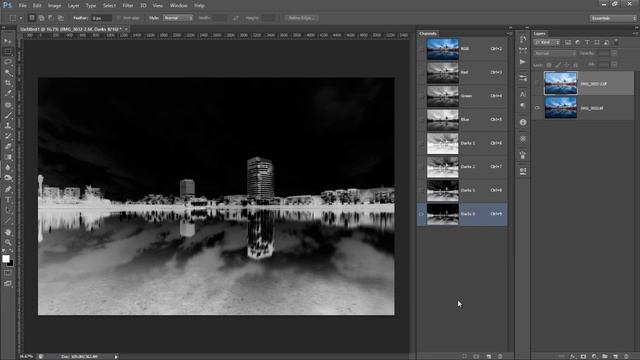Toggle the Anti-alias checkbox
This screenshot has width=640, height=360.
(119, 18)
